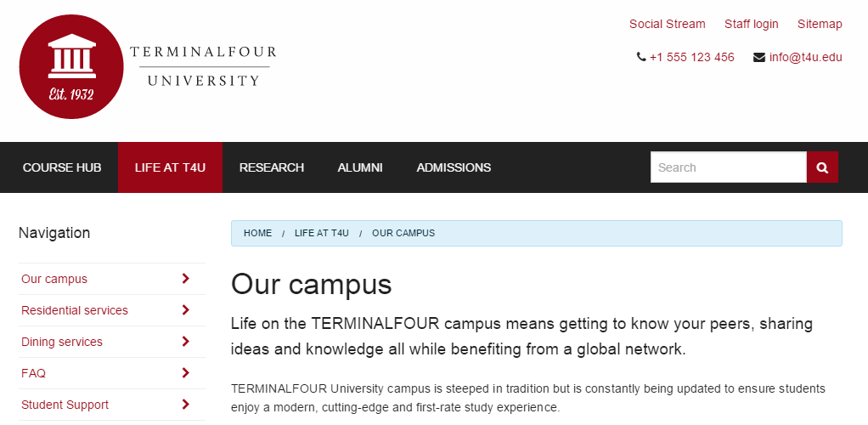This screenshot has width=868, height=425.
Task: Click the magnifying glass search button
Action: tap(822, 167)
